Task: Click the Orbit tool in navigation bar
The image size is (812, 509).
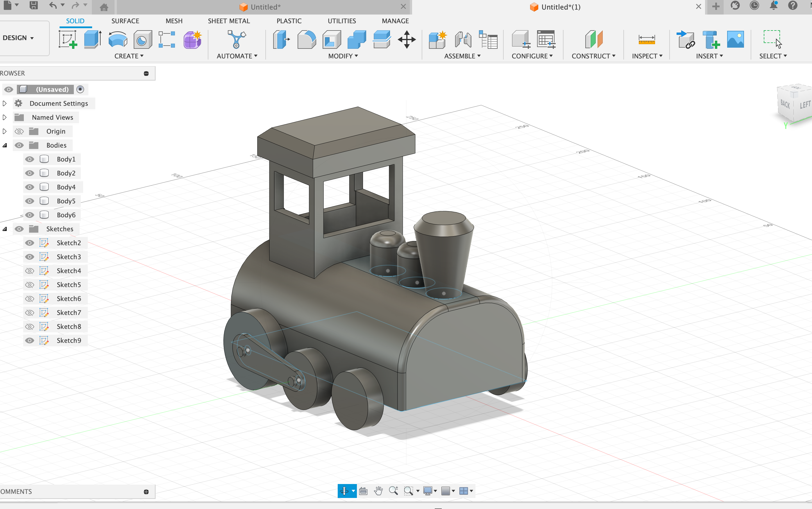Action: point(344,491)
